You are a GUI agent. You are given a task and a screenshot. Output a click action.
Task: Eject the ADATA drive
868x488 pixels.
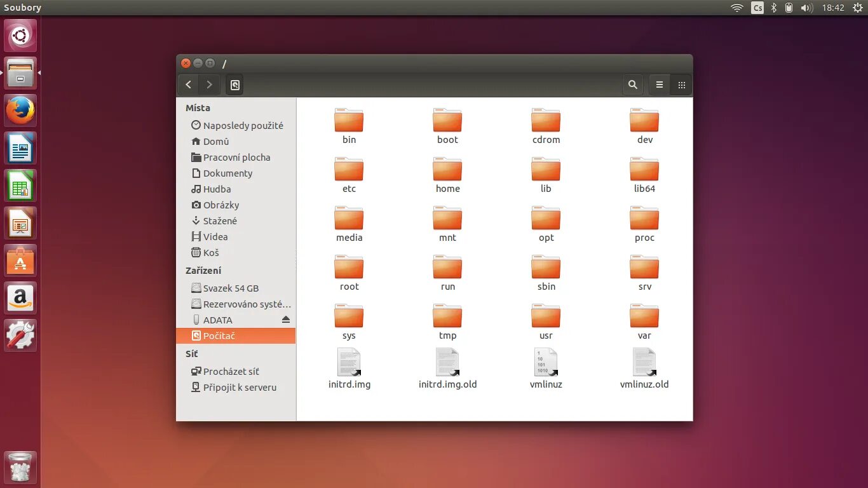tap(286, 320)
